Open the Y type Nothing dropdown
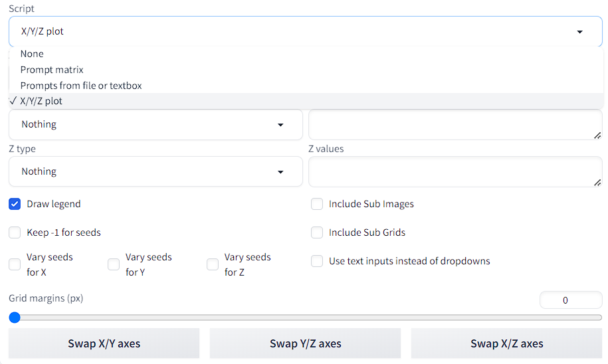608x364 pixels. (x=155, y=124)
